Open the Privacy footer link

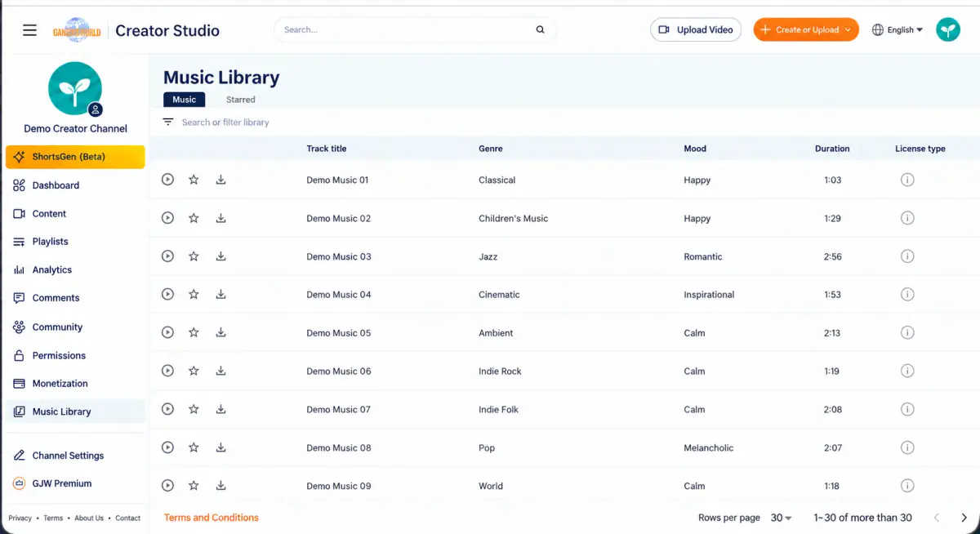20,518
